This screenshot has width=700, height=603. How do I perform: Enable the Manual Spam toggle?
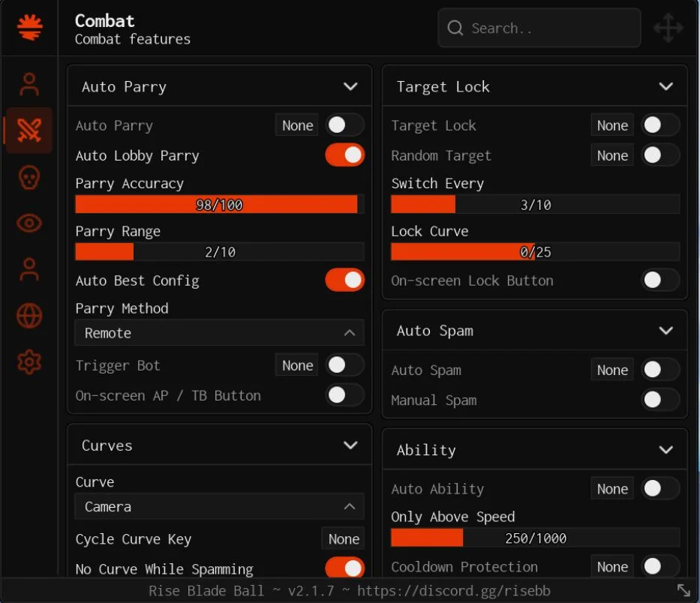click(x=661, y=400)
